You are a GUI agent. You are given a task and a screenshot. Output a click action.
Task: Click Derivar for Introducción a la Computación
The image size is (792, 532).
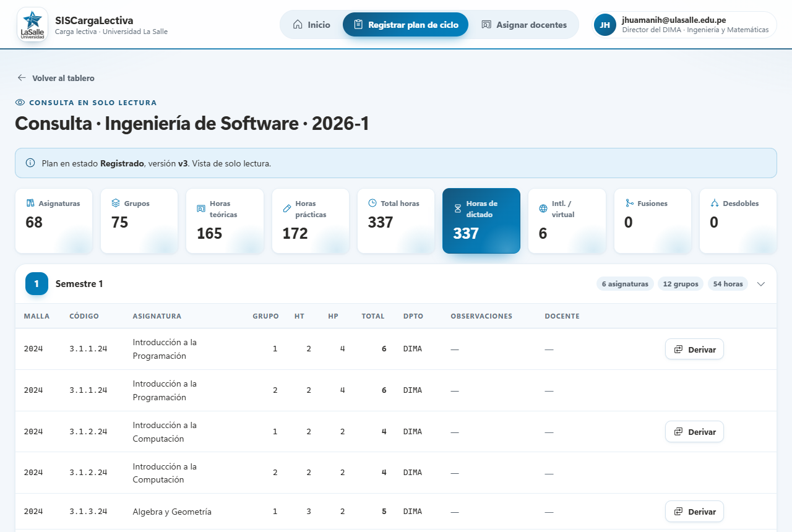(694, 432)
